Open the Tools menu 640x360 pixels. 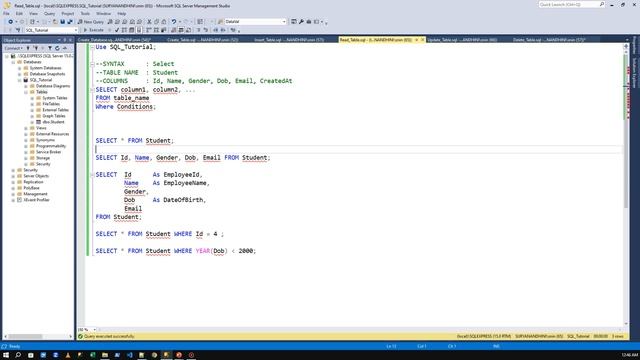(x=85, y=13)
